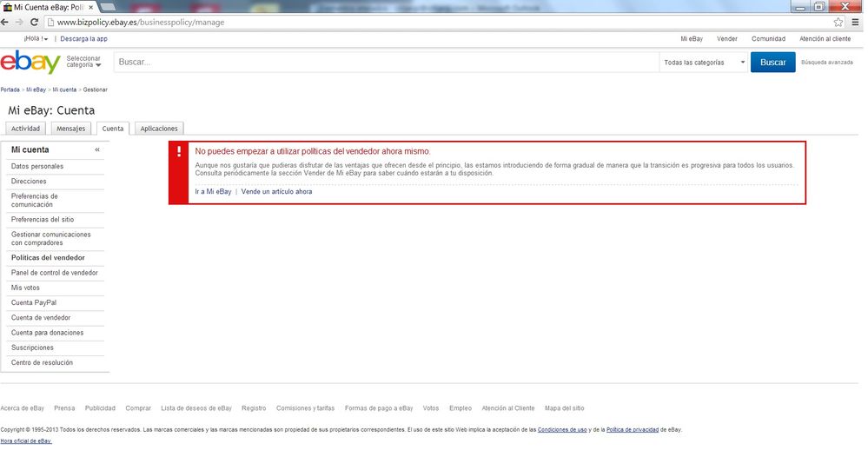Open the Chrome menu icon

(856, 22)
